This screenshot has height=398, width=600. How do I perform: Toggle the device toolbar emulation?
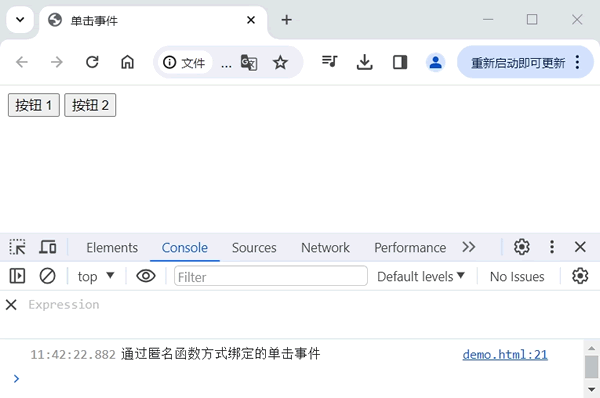coord(48,247)
